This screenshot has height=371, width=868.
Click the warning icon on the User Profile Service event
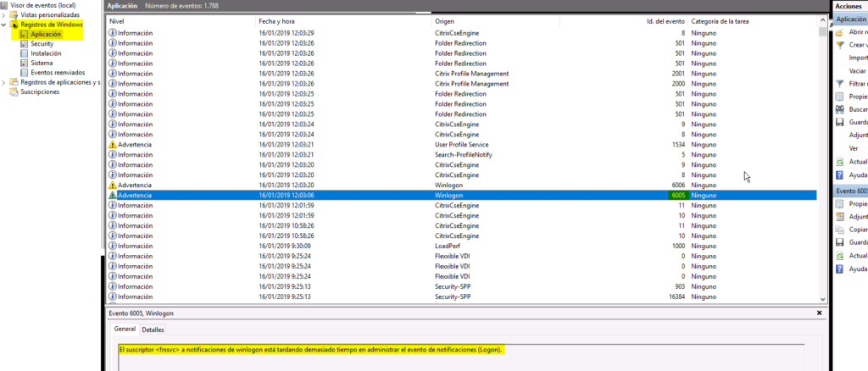coord(113,145)
